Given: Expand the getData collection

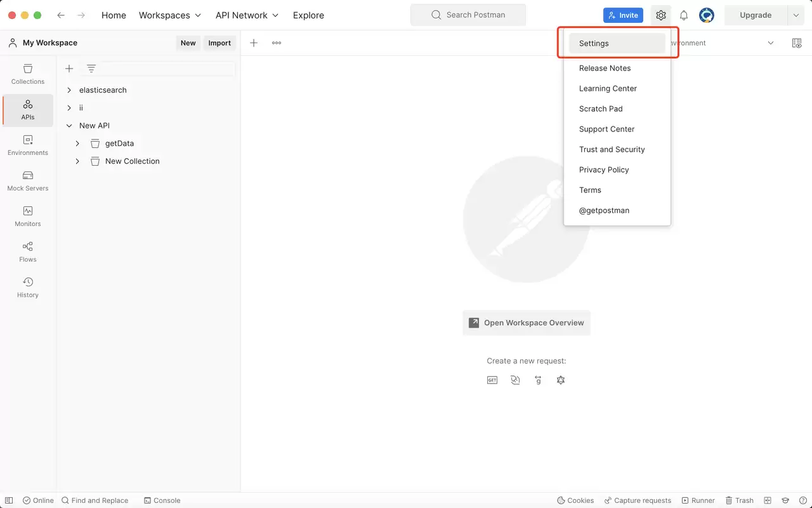Looking at the screenshot, I should [x=77, y=144].
